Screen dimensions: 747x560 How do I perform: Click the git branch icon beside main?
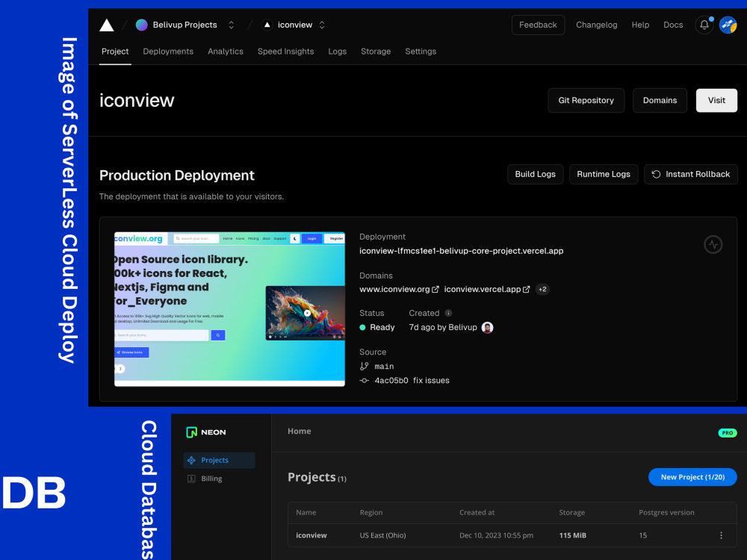[x=365, y=366]
